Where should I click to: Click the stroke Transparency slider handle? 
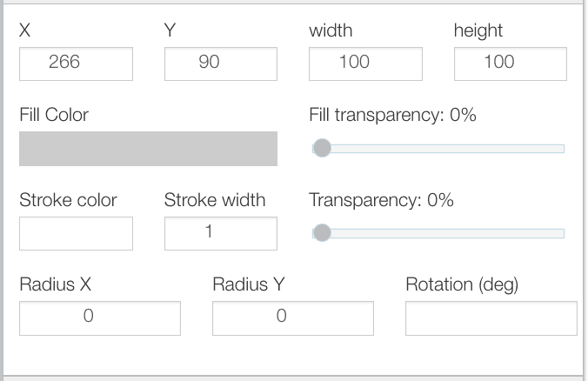[x=322, y=233]
